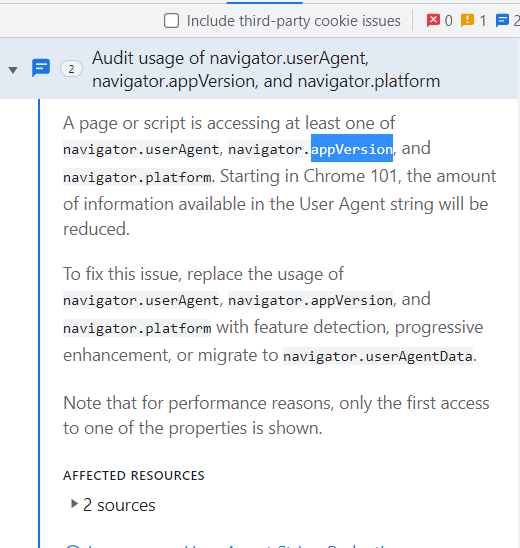Click the issue count badge showing 2

pos(71,69)
